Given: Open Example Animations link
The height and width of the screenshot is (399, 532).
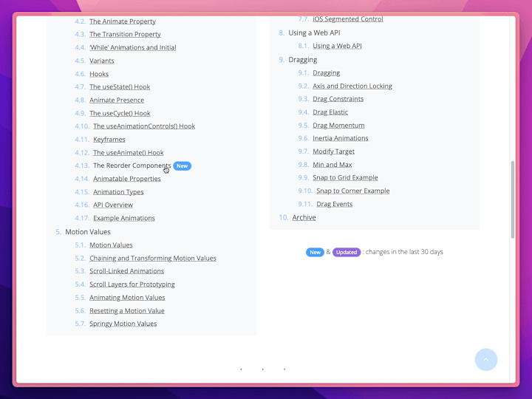Looking at the screenshot, I should pos(124,218).
